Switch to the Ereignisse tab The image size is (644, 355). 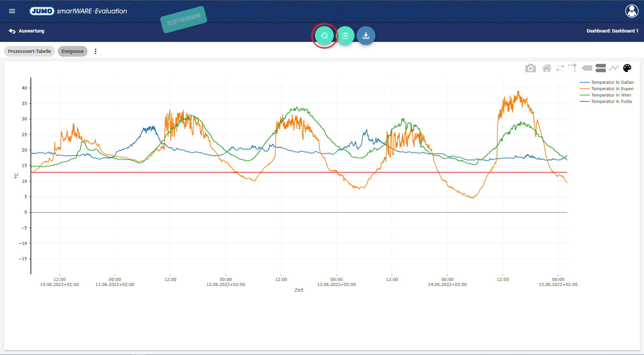pyautogui.click(x=72, y=51)
